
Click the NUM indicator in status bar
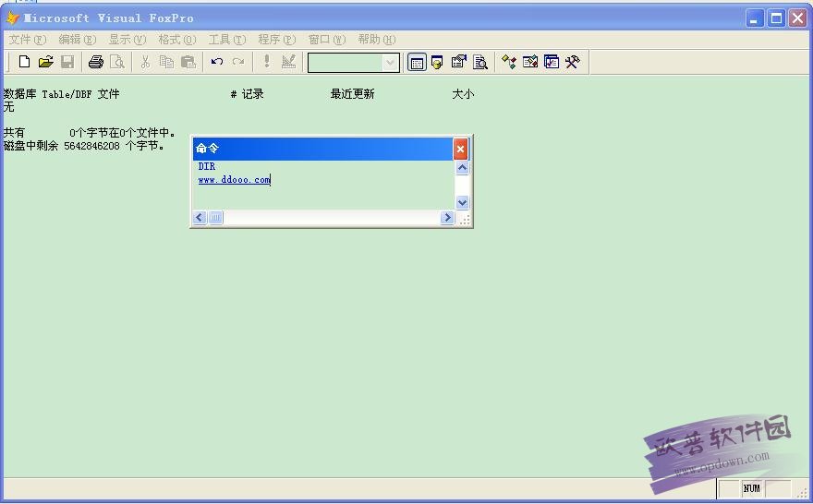[751, 488]
